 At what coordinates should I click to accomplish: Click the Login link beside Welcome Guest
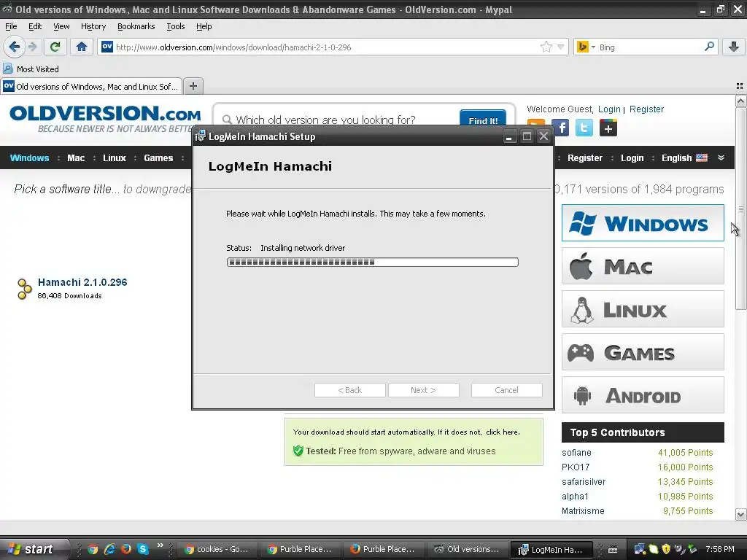tap(609, 109)
